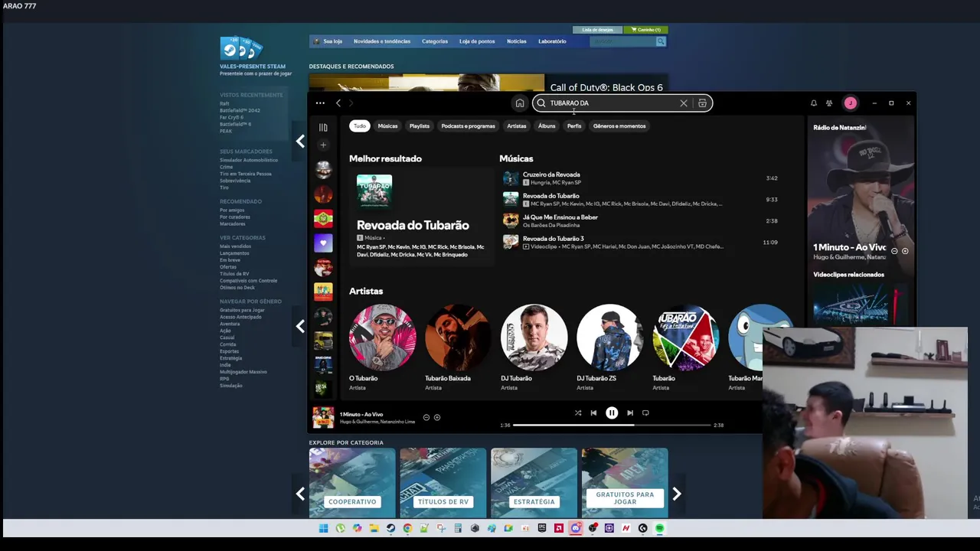980x551 pixels.
Task: Go back in Spotify navigation
Action: tap(338, 103)
